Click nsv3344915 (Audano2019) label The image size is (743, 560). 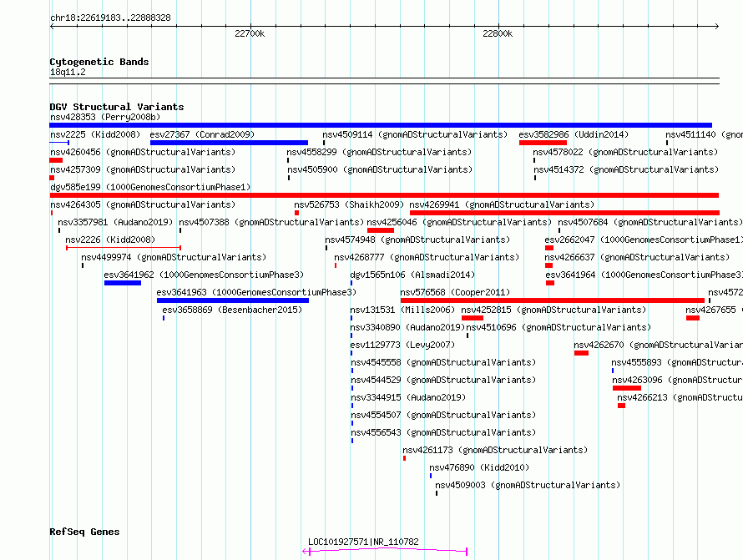point(408,397)
